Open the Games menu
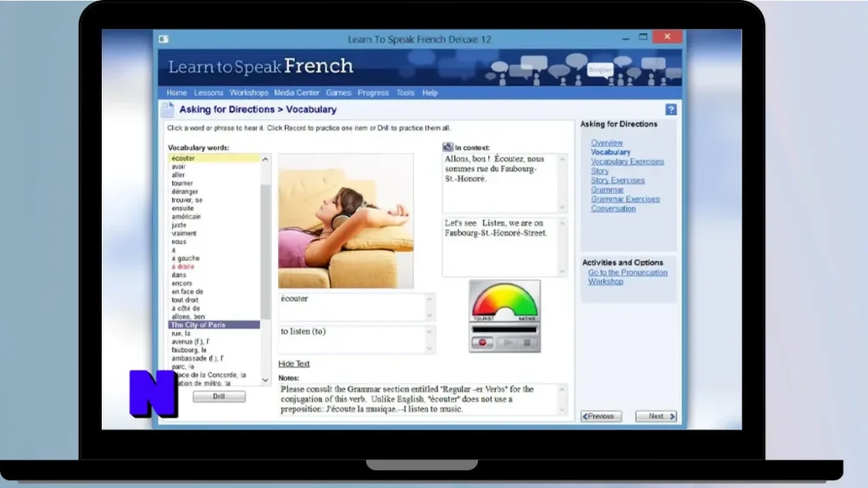The height and width of the screenshot is (488, 868). (x=338, y=93)
